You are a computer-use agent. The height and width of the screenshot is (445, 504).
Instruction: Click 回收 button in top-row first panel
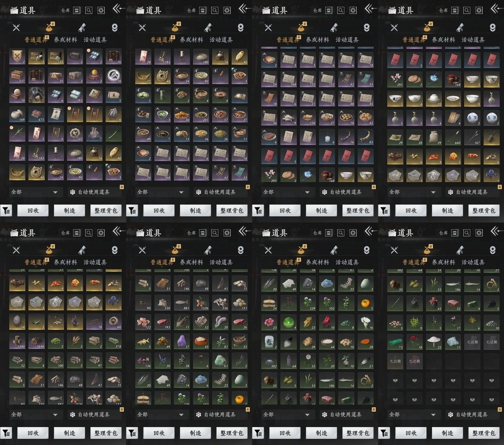[x=33, y=210]
